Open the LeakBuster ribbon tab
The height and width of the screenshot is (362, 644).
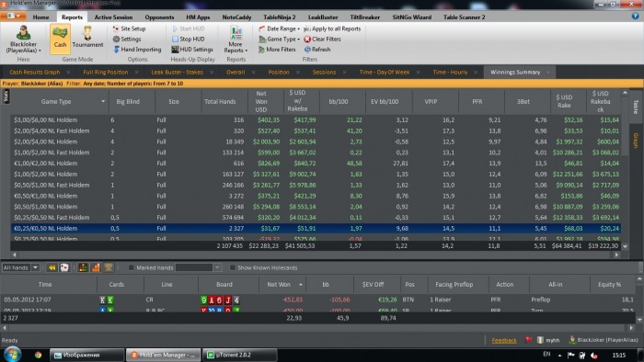tap(323, 17)
